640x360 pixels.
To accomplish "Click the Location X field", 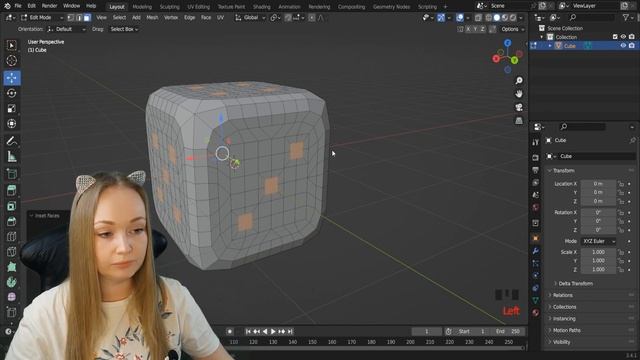I will pos(598,184).
